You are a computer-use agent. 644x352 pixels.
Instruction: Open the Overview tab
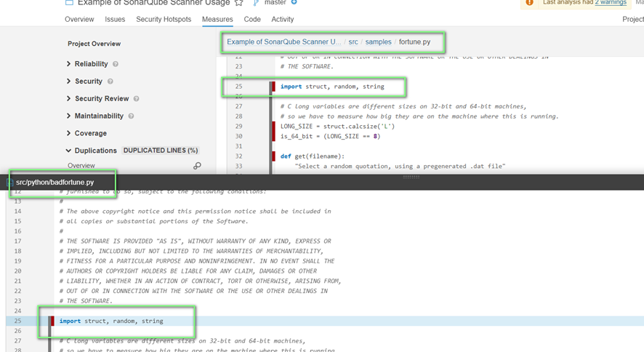pyautogui.click(x=79, y=20)
